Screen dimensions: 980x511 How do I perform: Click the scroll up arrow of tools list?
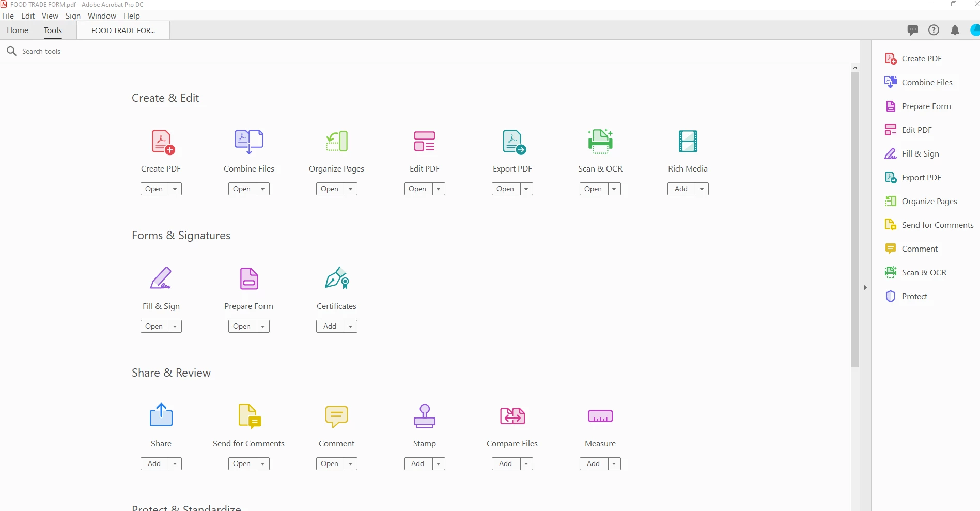(x=855, y=68)
